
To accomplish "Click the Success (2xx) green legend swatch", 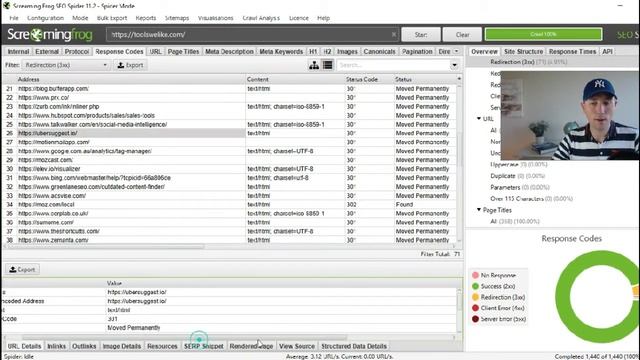I will click(475, 286).
